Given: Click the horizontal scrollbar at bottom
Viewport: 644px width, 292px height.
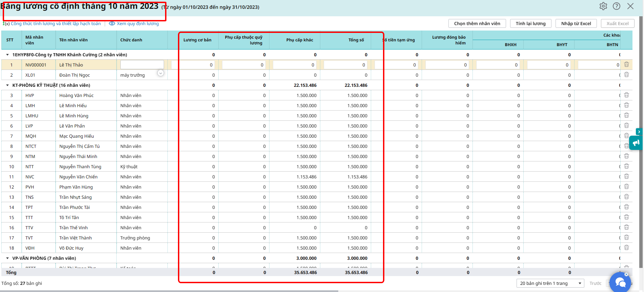Looking at the screenshot, I should (169, 291).
